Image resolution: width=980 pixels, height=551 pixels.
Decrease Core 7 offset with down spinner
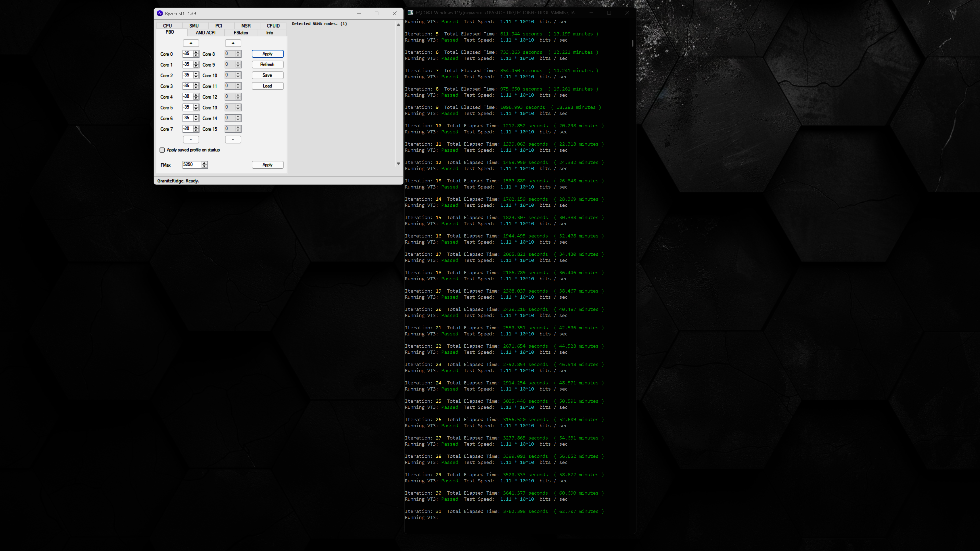coord(196,131)
